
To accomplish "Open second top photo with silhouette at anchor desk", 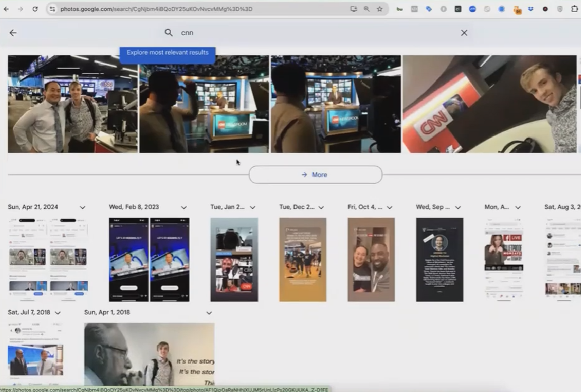I will click(204, 104).
